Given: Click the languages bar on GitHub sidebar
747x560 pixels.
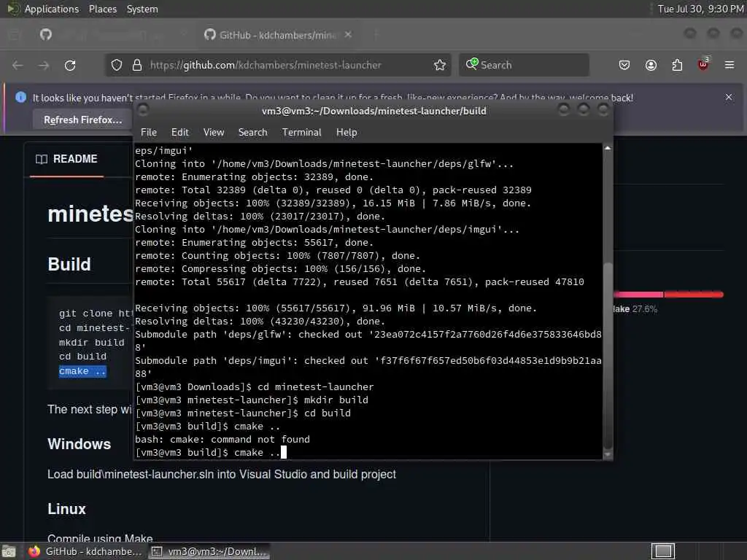Looking at the screenshot, I should click(x=668, y=295).
